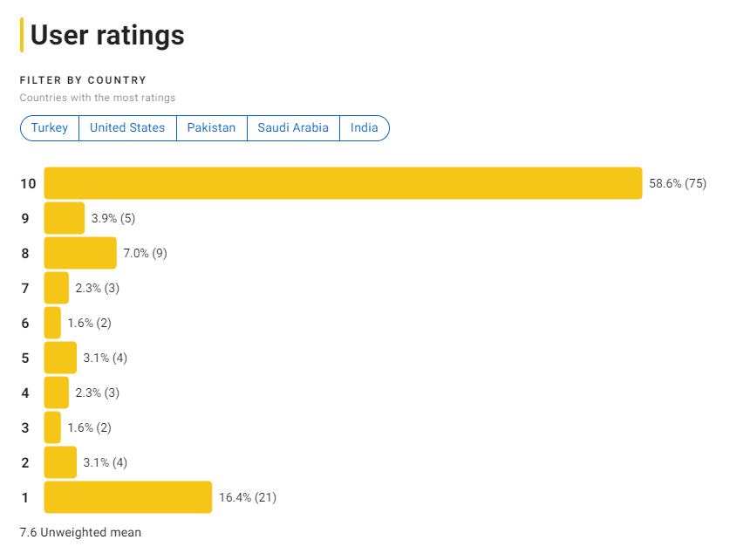Click the Filter by country heading

point(84,80)
